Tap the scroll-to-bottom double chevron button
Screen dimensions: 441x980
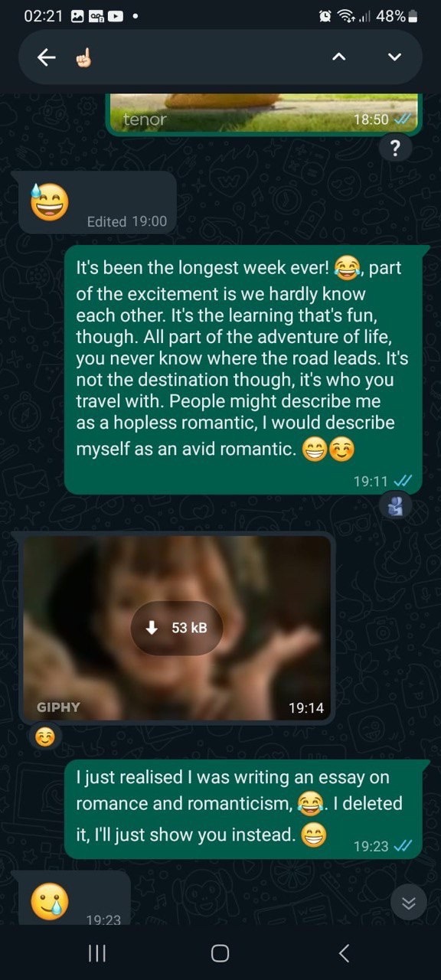(x=409, y=903)
